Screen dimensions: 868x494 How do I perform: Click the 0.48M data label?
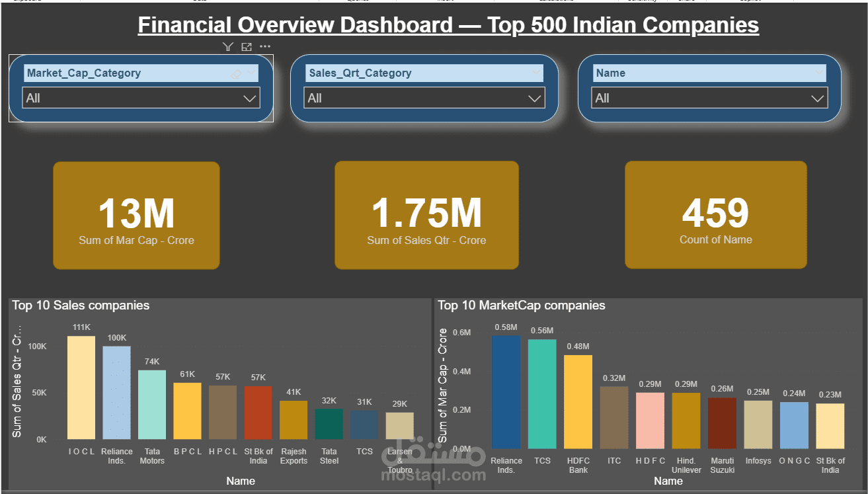[x=578, y=347]
